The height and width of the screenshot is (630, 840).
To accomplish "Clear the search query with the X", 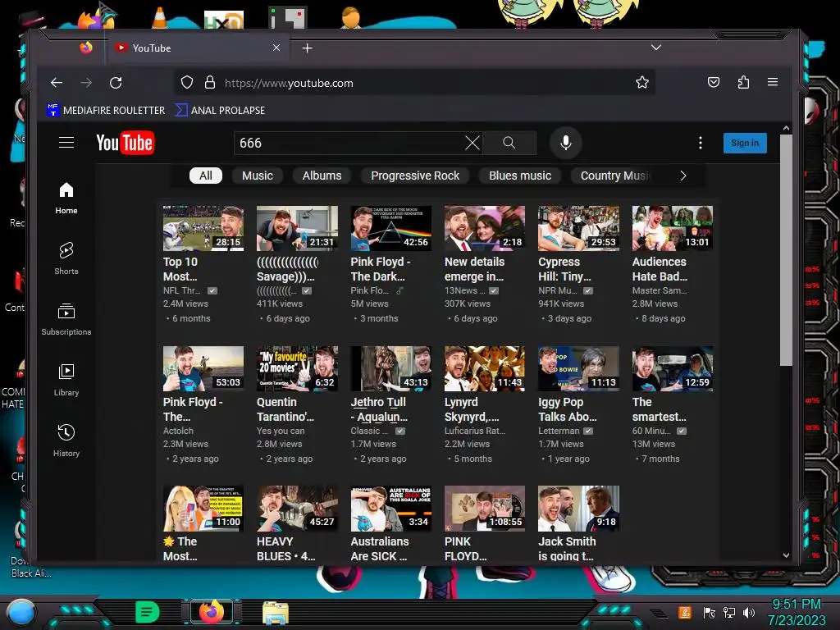I will [472, 143].
